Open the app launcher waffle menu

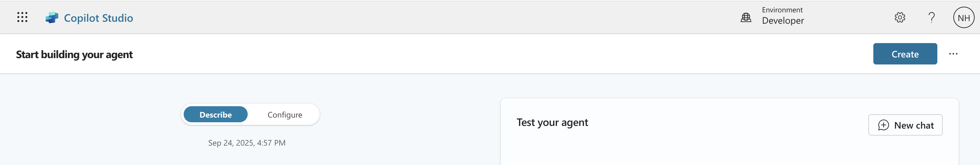click(x=22, y=17)
